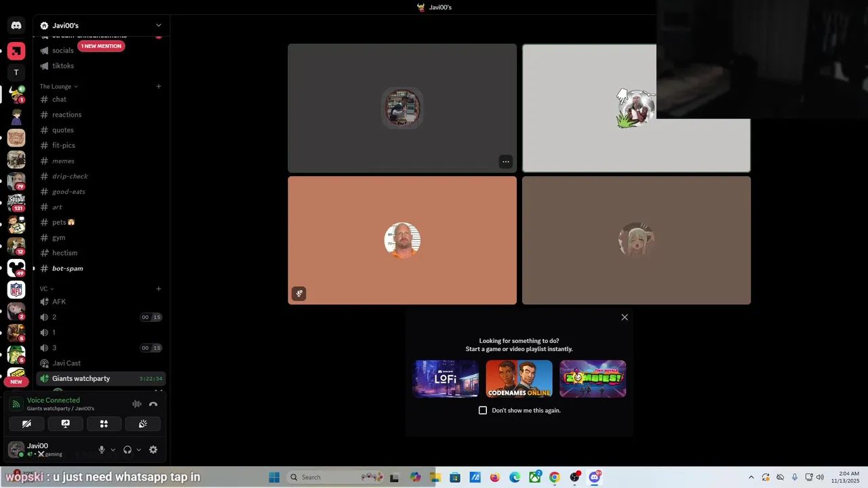Open the gym channel

click(x=101, y=238)
